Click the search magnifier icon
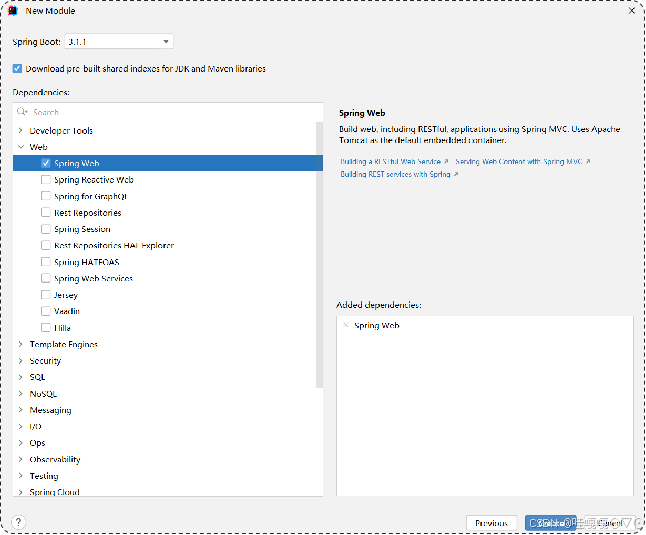Image resolution: width=646 pixels, height=535 pixels. pyautogui.click(x=24, y=112)
